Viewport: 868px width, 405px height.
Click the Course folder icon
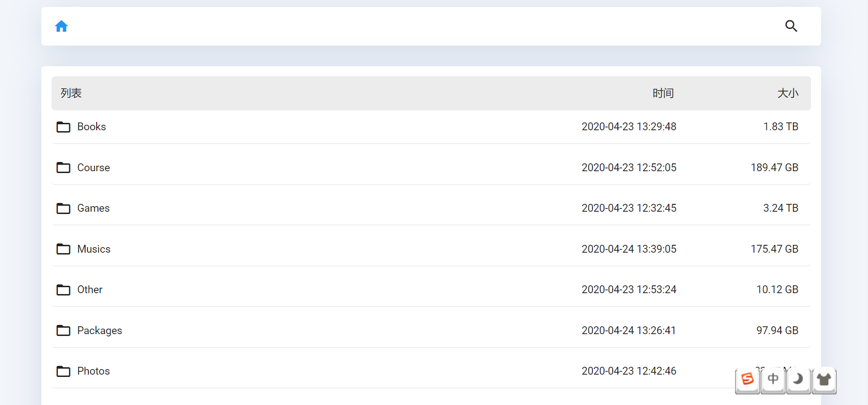(63, 168)
